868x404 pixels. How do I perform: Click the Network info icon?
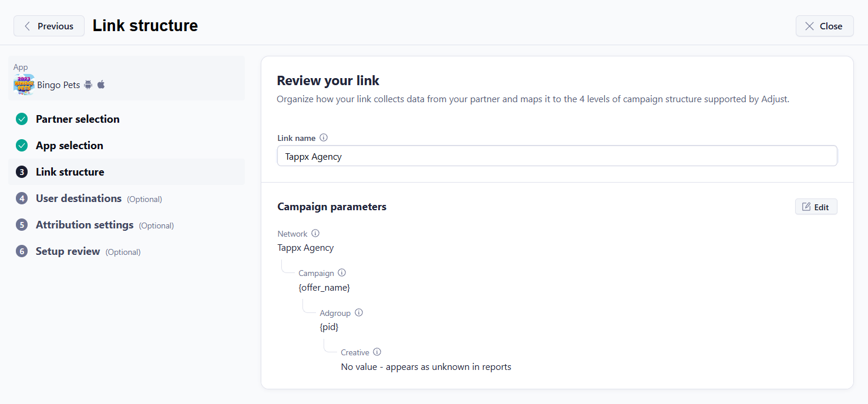tap(315, 233)
